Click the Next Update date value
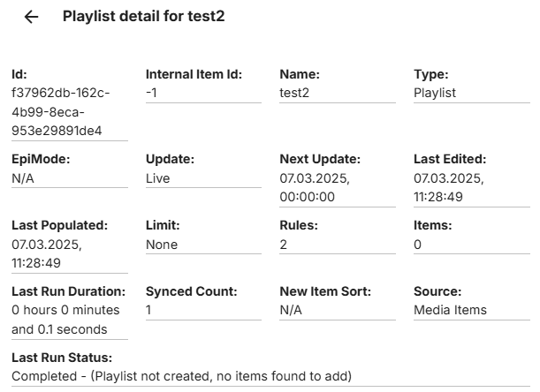The image size is (540, 392). (x=314, y=187)
